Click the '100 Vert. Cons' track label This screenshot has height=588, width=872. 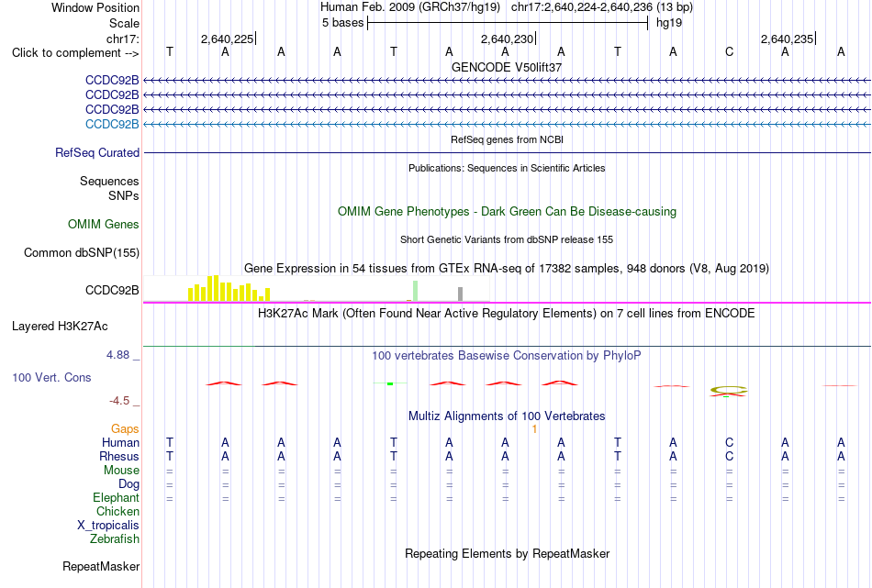[51, 377]
